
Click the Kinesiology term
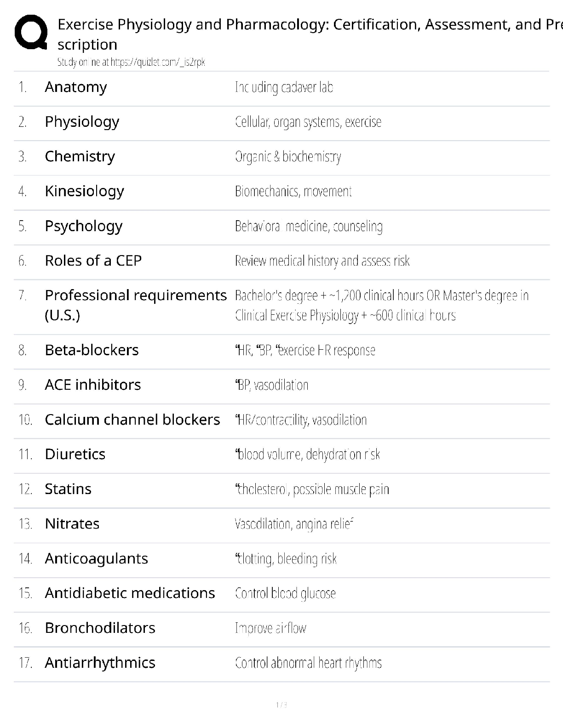(84, 191)
